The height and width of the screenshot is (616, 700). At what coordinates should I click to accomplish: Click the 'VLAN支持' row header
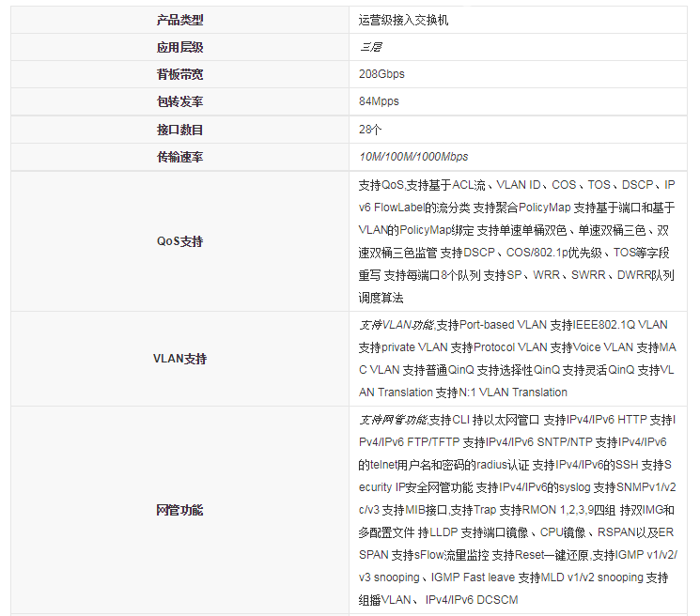[x=179, y=359]
